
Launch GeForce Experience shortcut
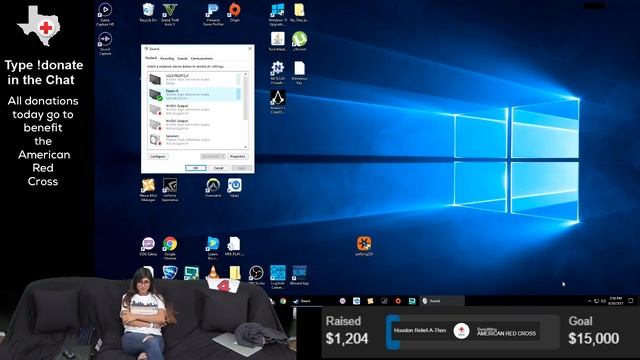170,190
